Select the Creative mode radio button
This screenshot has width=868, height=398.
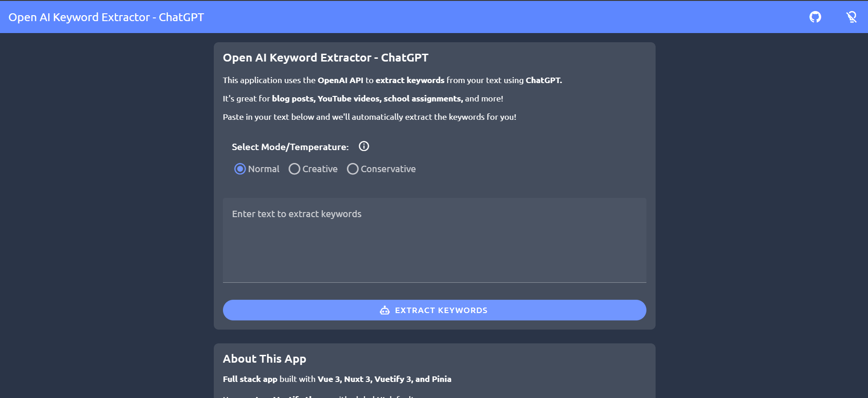pos(295,169)
